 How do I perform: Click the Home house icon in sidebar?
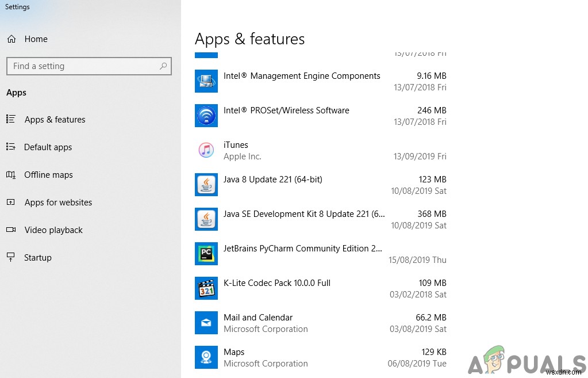point(11,39)
